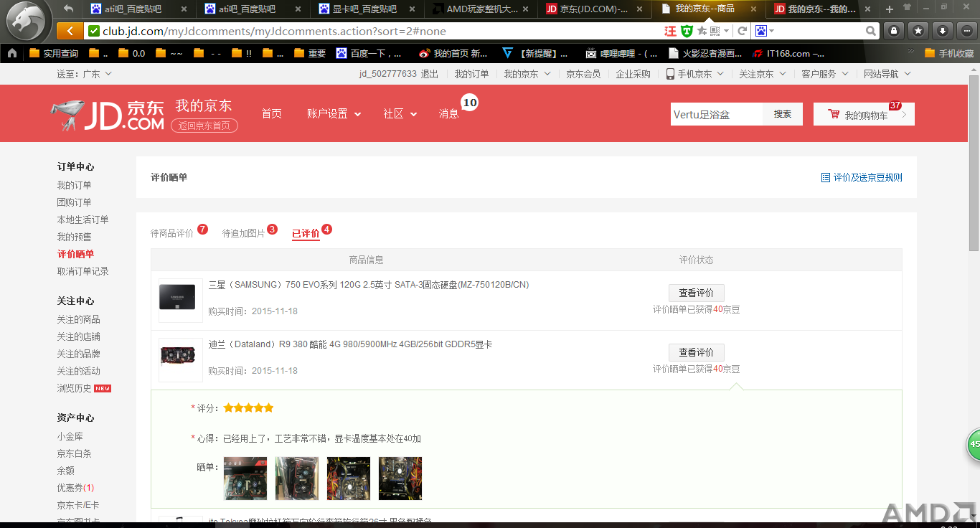
Task: Click the page vertical scrollbar thumb
Action: click(974, 162)
